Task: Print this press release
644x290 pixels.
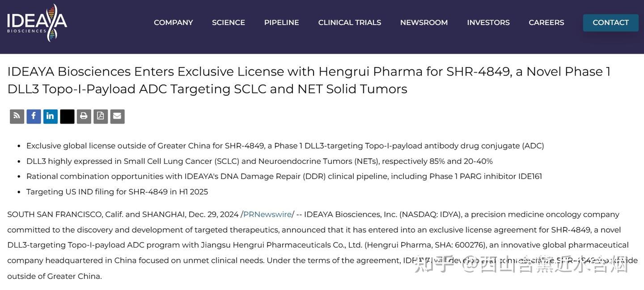Action: (x=84, y=116)
